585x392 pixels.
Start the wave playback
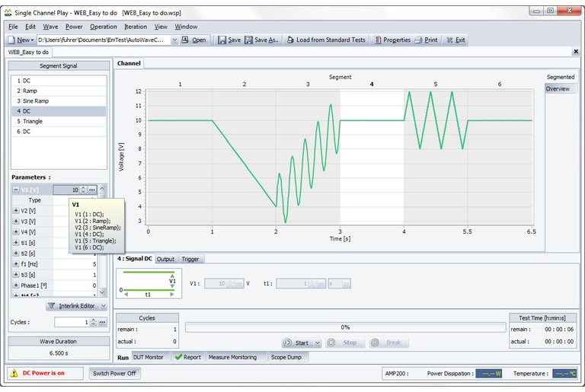click(298, 343)
